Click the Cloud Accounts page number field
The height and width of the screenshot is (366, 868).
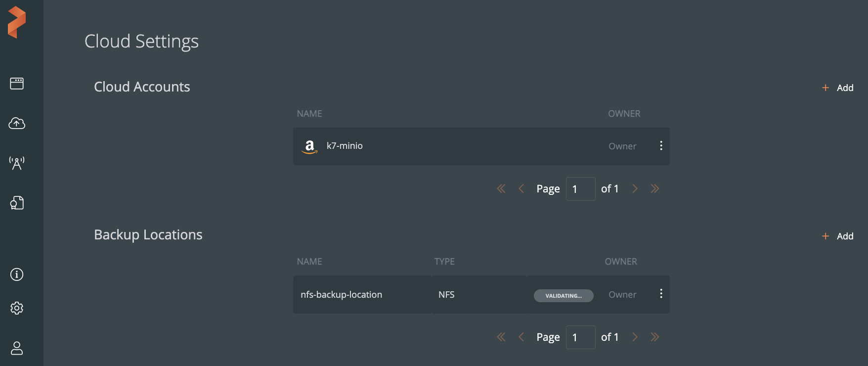coord(580,189)
